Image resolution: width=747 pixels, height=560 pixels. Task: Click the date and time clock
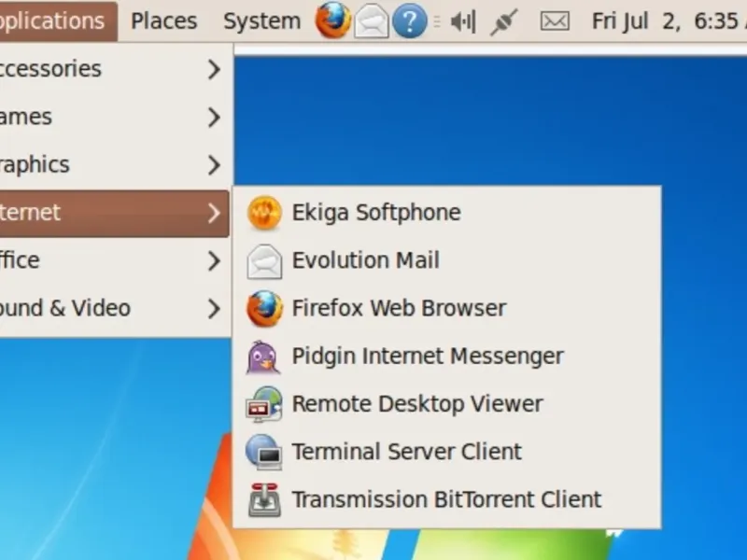click(x=669, y=21)
